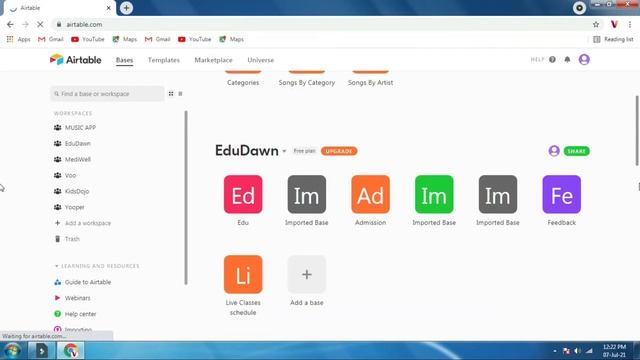Click the volume icon in system tray

click(x=577, y=351)
